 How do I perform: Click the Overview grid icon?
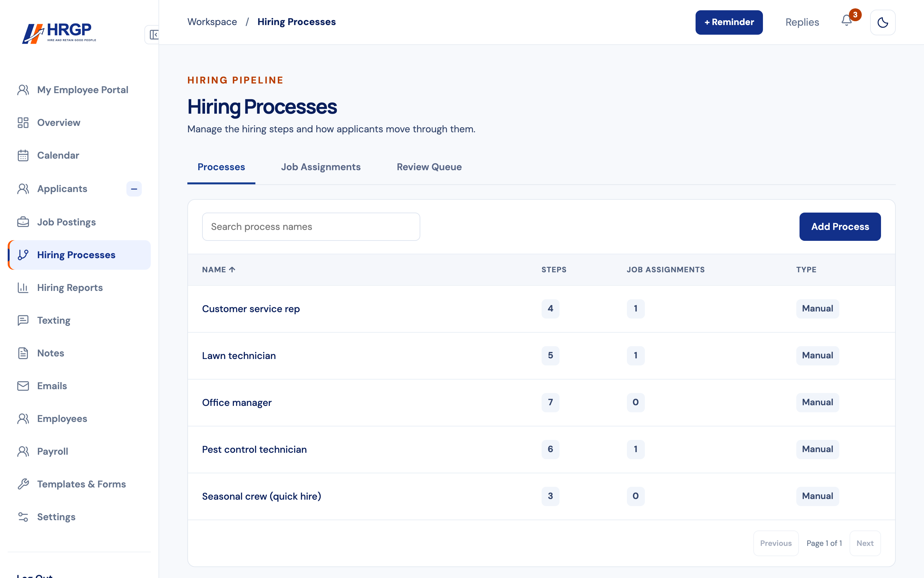23,123
